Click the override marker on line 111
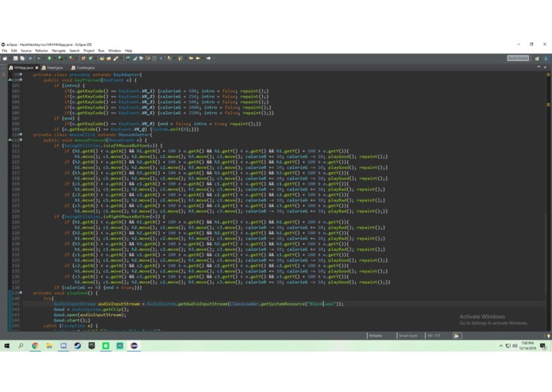 coord(10,140)
